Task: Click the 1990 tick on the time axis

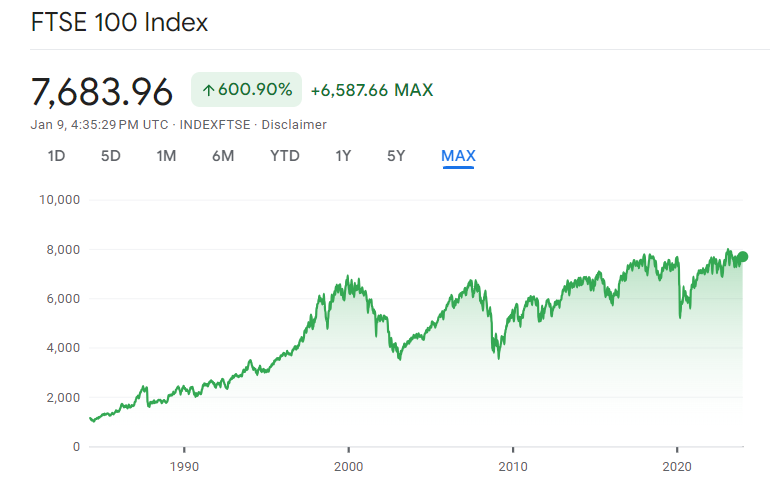Action: [184, 466]
